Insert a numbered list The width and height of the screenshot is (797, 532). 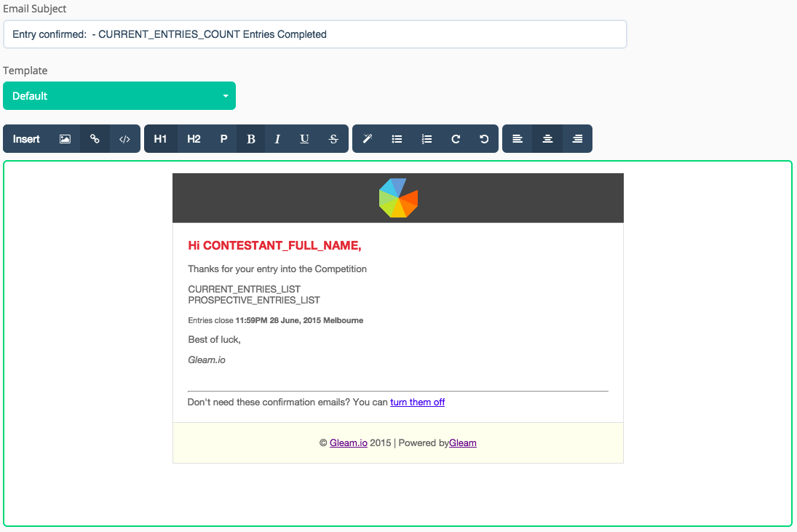(x=427, y=139)
